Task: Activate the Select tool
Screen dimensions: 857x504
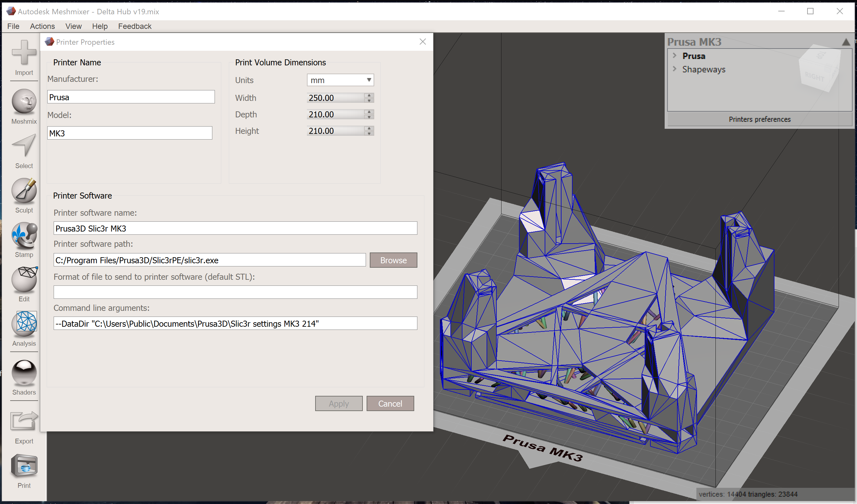Action: point(24,151)
